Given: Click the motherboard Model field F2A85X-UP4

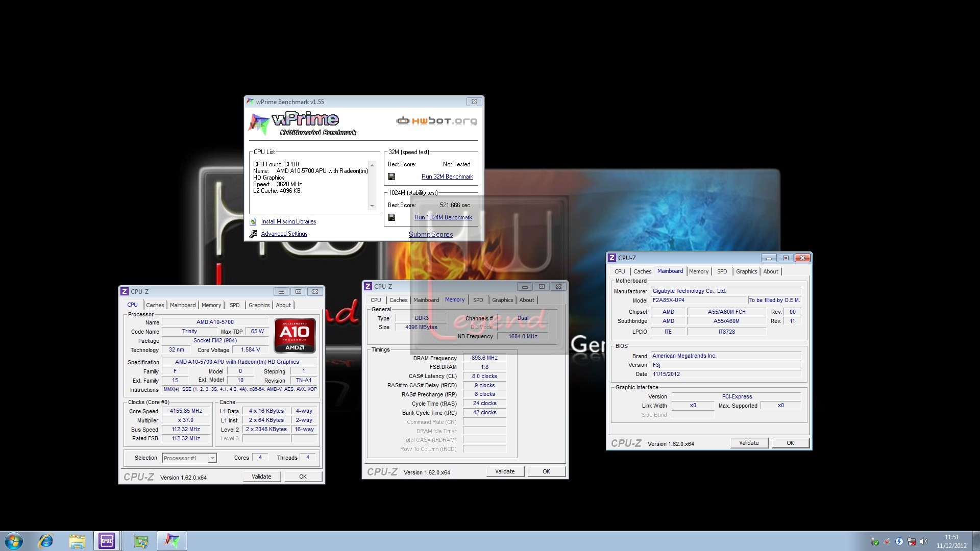Looking at the screenshot, I should [x=699, y=300].
